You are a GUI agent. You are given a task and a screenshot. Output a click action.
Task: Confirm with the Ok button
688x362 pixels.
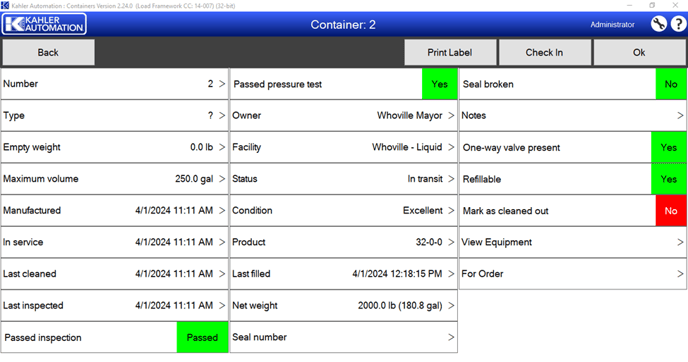pos(639,52)
